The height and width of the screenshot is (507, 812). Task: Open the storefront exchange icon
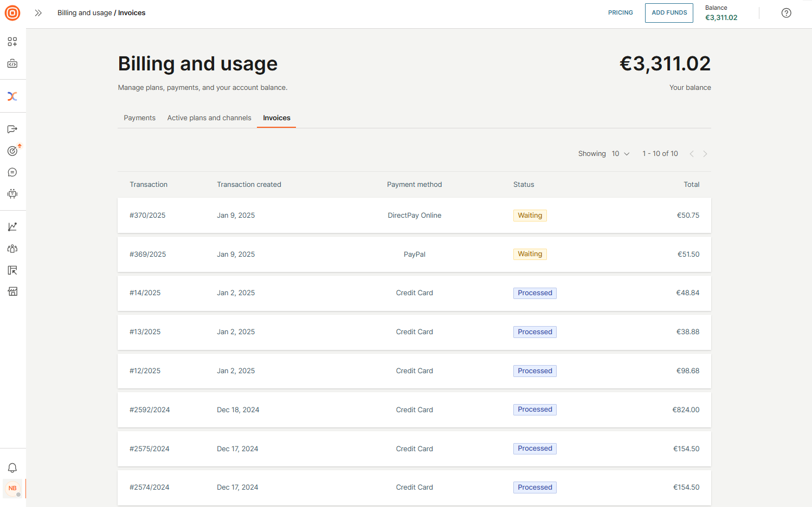point(12,292)
